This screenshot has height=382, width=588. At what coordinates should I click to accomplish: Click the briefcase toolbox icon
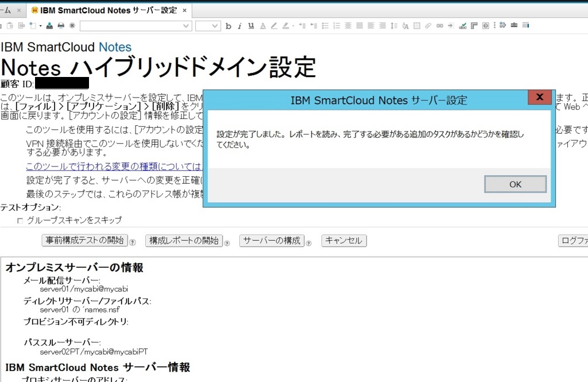pos(514,25)
